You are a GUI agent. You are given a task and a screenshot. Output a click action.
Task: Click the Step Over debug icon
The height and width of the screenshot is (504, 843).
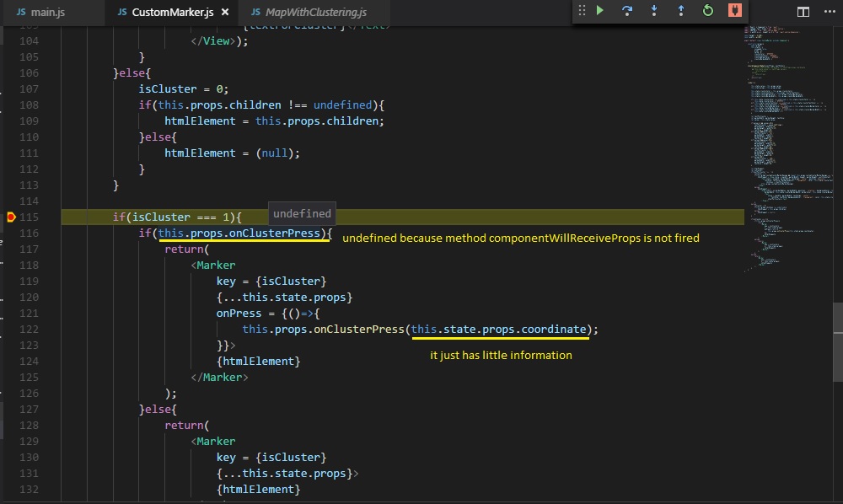[627, 10]
